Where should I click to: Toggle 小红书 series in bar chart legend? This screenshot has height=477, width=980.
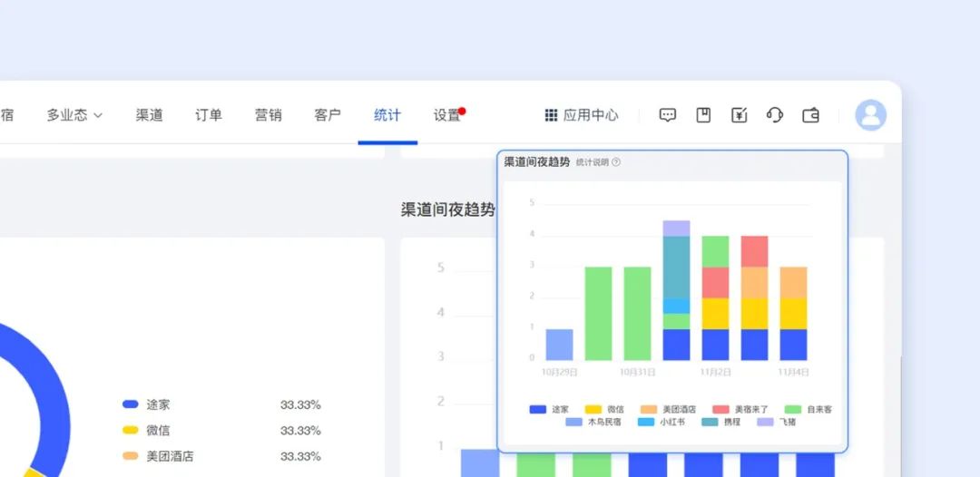click(x=661, y=422)
